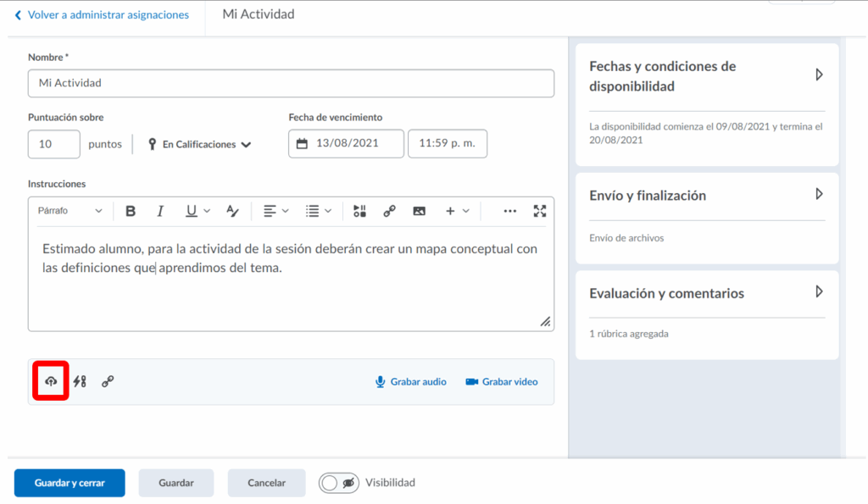The image size is (868, 504).
Task: Expand the Envío y finalización panel
Action: coord(819,194)
